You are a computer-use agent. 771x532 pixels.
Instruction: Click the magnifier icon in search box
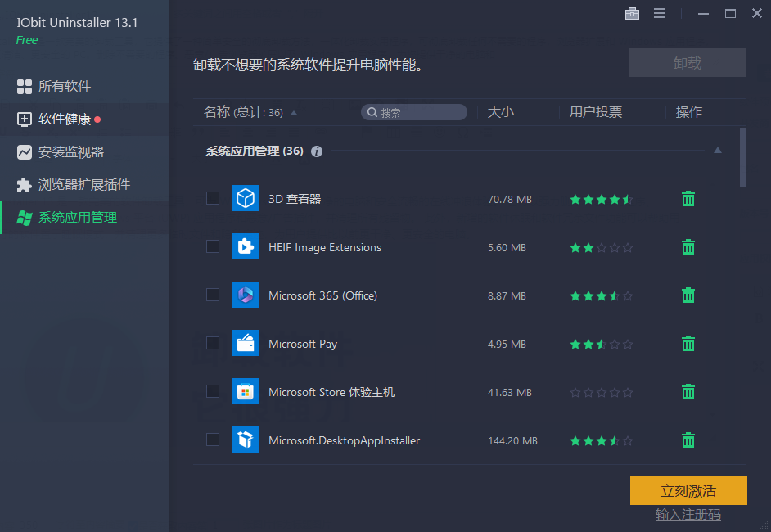coord(372,113)
